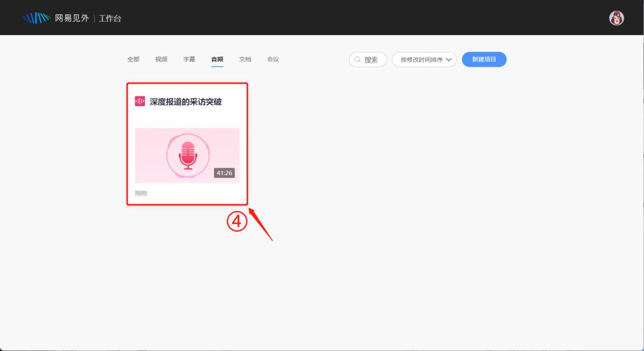Click 新建项目 to create a project
644x351 pixels.
pyautogui.click(x=484, y=59)
